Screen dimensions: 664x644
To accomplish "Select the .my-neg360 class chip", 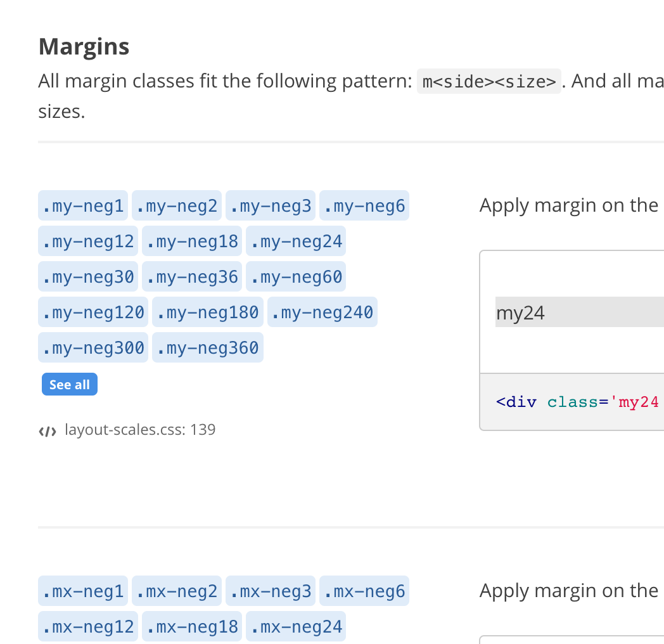I will (x=207, y=347).
